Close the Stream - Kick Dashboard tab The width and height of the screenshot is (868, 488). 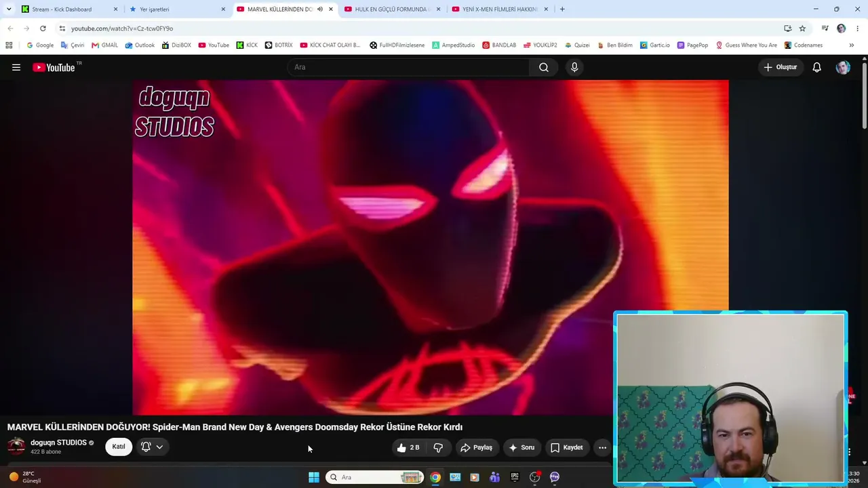[115, 9]
